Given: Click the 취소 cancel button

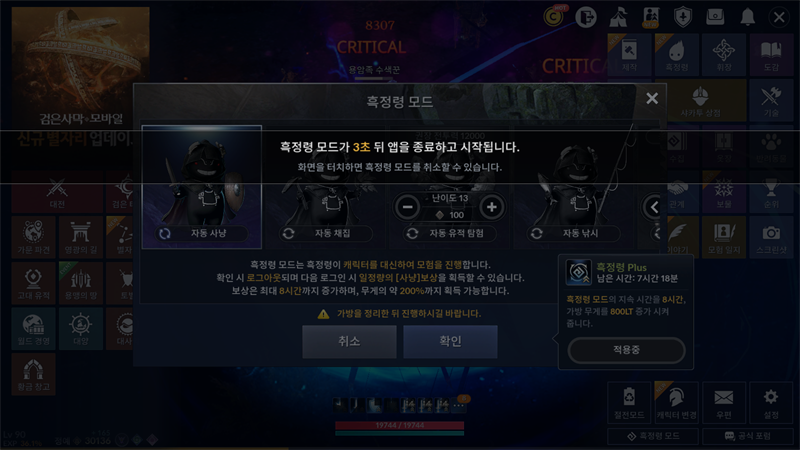Looking at the screenshot, I should [x=349, y=341].
